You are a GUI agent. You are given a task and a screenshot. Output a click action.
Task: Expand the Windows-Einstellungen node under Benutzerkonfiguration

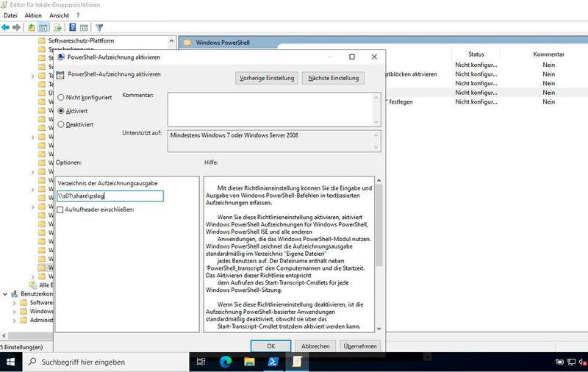click(x=14, y=312)
